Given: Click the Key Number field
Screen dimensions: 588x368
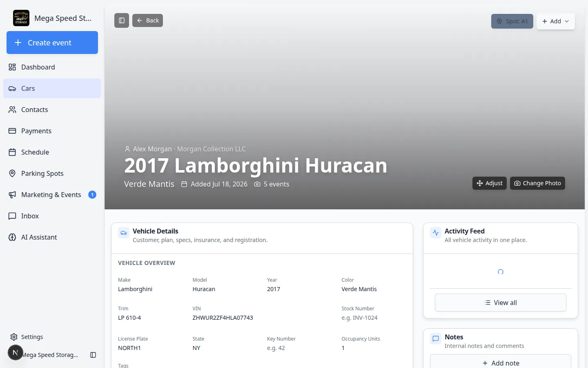Looking at the screenshot, I should [x=276, y=348].
